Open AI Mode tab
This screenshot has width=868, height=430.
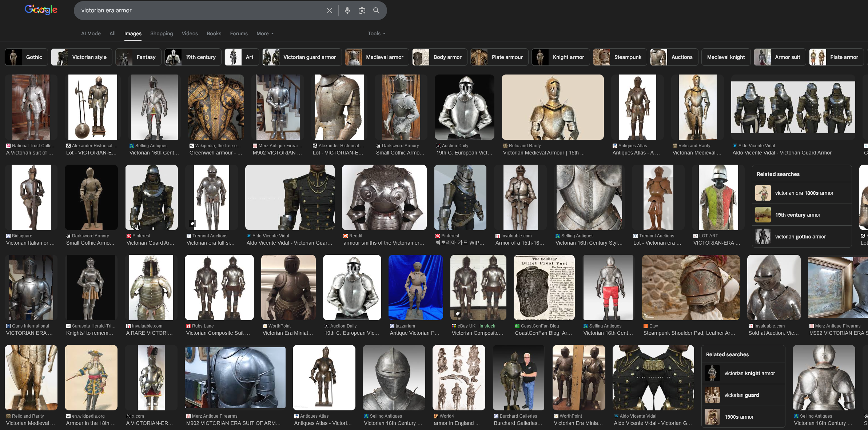tap(91, 33)
